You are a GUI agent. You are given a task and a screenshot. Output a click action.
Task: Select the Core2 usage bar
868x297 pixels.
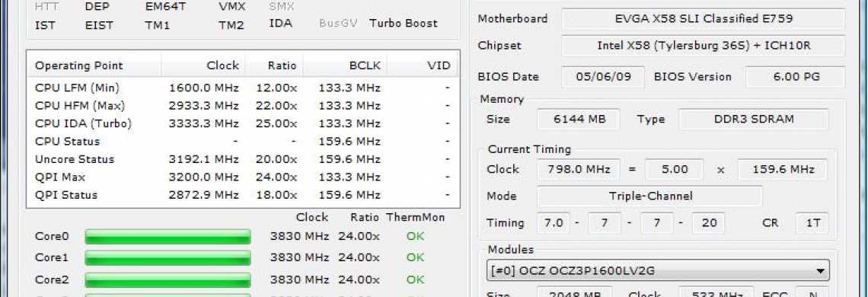point(168,279)
